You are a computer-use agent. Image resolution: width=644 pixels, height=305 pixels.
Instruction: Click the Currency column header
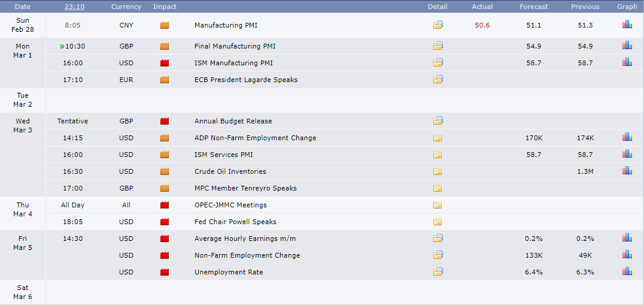tap(126, 7)
